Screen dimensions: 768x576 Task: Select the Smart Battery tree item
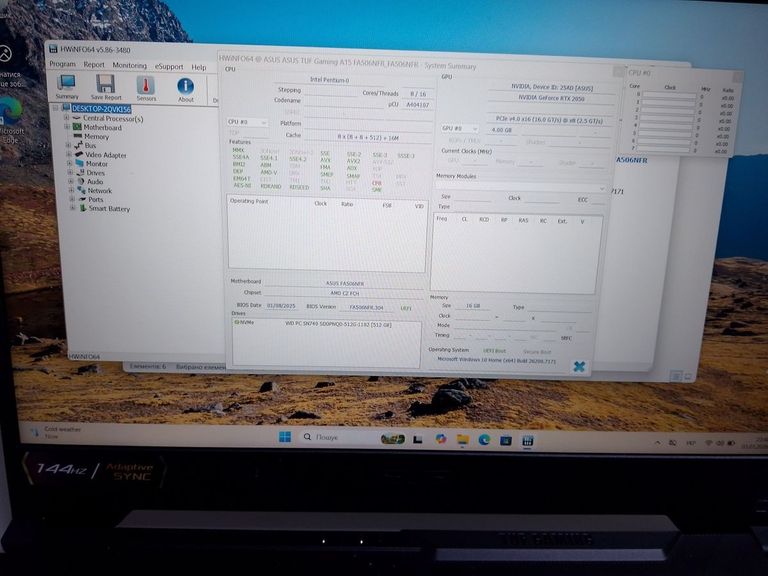pyautogui.click(x=109, y=209)
